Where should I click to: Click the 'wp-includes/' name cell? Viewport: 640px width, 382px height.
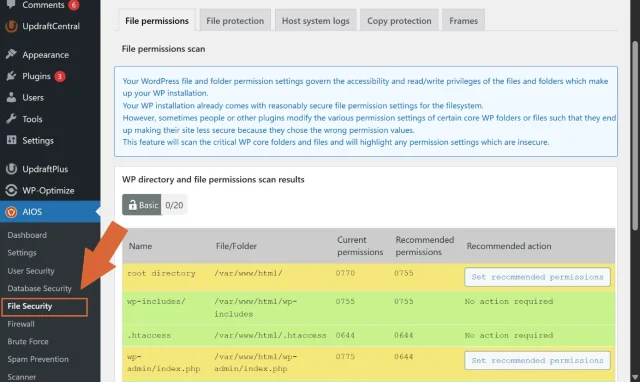[x=156, y=301]
